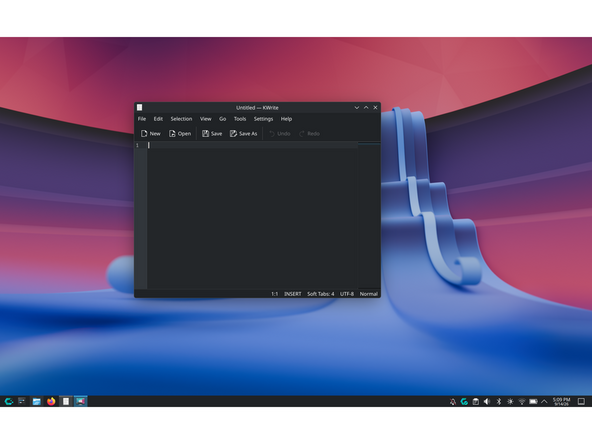The height and width of the screenshot is (444, 592).
Task: Toggle the INSERT mode indicator
Action: coord(293,294)
